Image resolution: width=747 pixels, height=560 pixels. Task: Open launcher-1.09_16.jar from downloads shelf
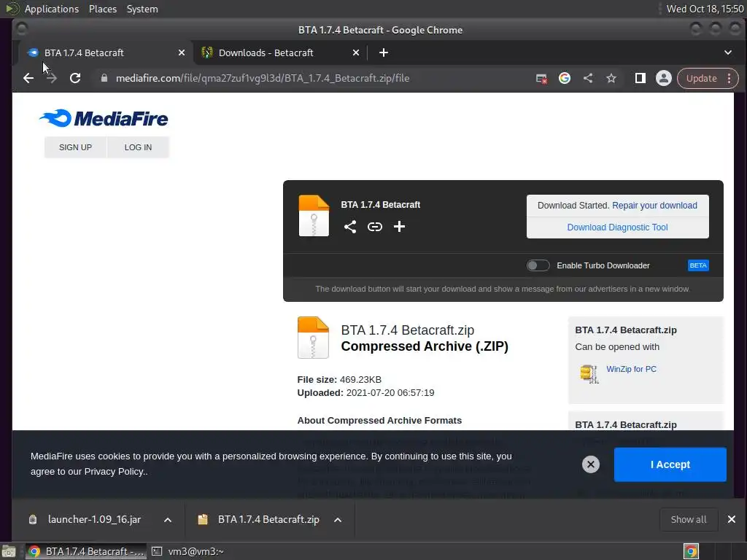[x=94, y=519]
